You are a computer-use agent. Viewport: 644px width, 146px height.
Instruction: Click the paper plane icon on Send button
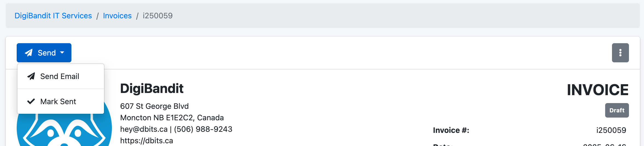[x=29, y=53]
